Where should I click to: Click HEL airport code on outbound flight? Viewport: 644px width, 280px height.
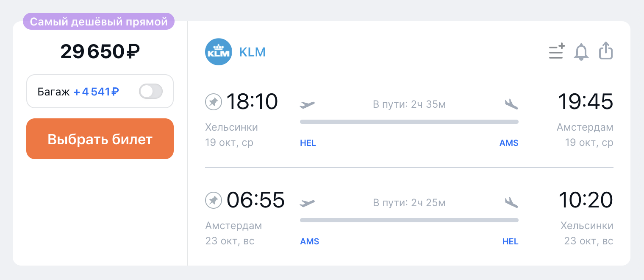pos(308,143)
